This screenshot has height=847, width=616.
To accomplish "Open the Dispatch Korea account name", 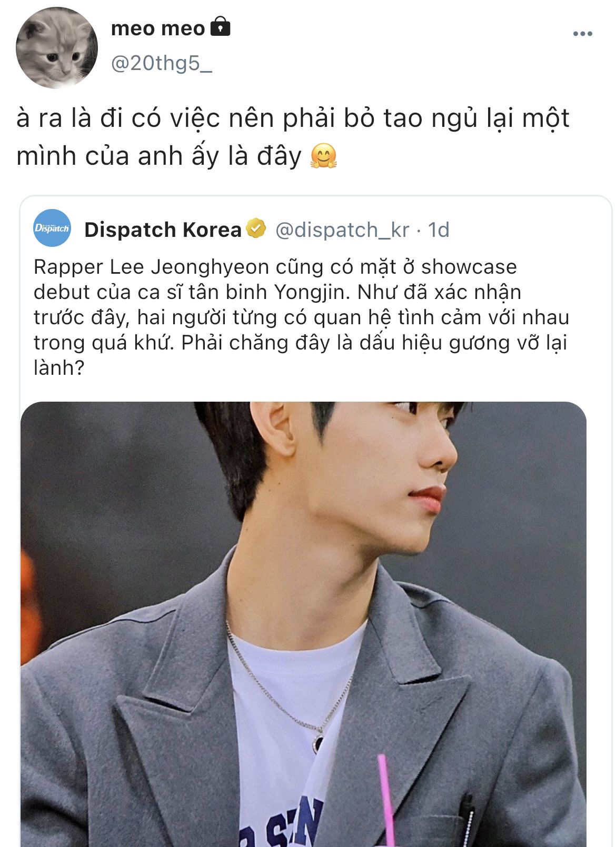I will pyautogui.click(x=163, y=230).
